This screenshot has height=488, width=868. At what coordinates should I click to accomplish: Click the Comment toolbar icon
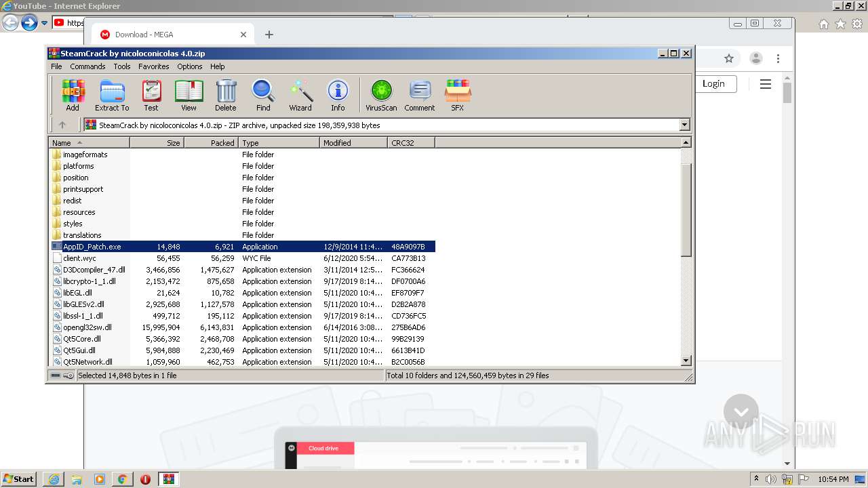pyautogui.click(x=420, y=95)
